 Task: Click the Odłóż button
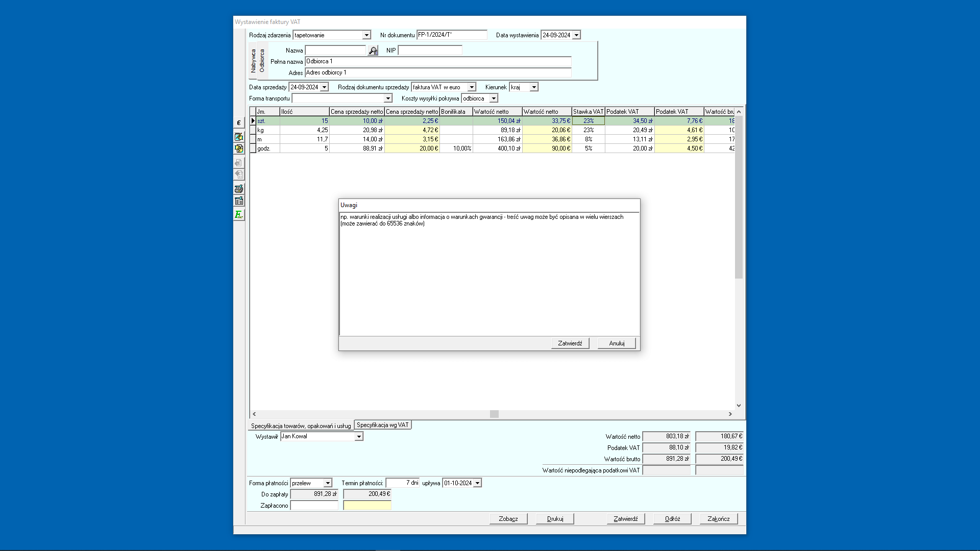[x=672, y=519]
